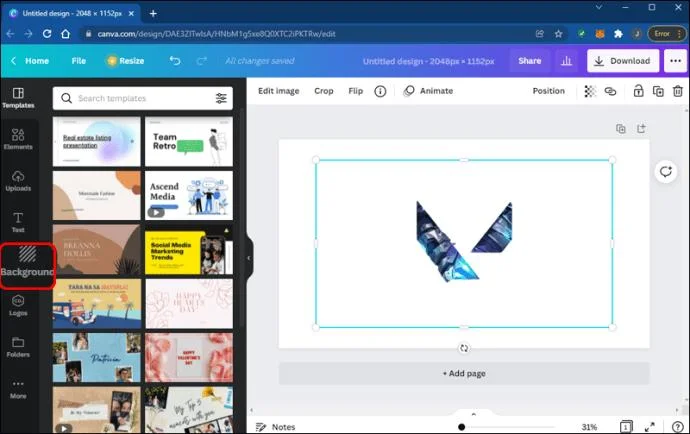The width and height of the screenshot is (690, 434).
Task: Add a new page icon above canvas
Action: pos(641,129)
